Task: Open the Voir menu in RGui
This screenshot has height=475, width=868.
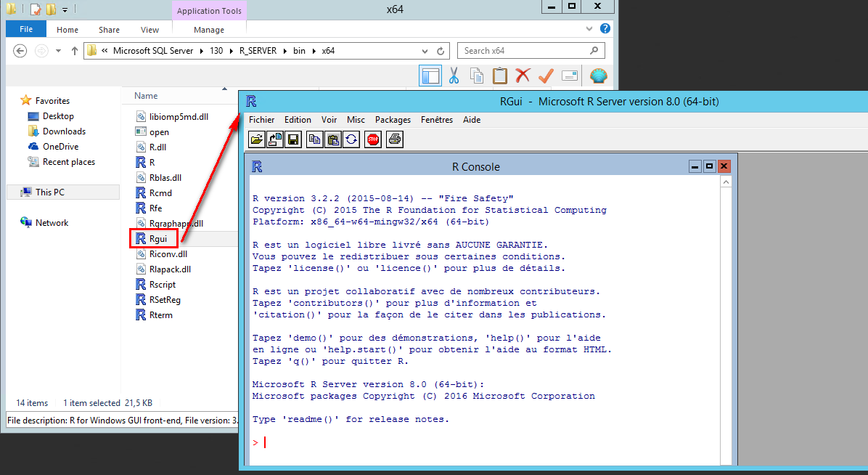Action: 329,120
